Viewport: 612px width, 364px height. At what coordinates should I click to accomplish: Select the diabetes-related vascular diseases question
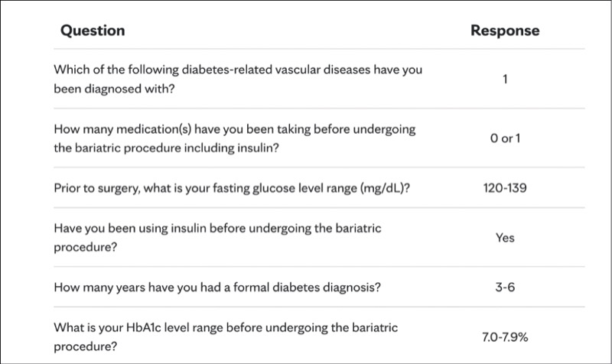pos(237,79)
